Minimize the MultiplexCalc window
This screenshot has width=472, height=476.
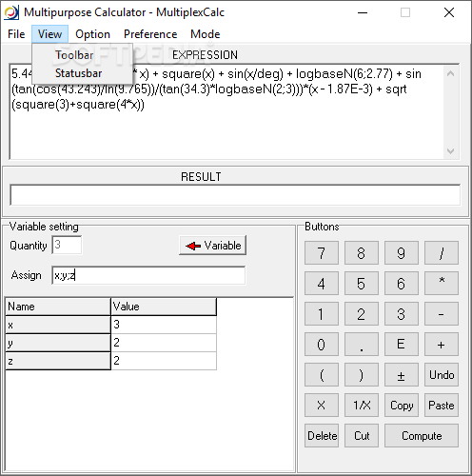click(x=363, y=12)
